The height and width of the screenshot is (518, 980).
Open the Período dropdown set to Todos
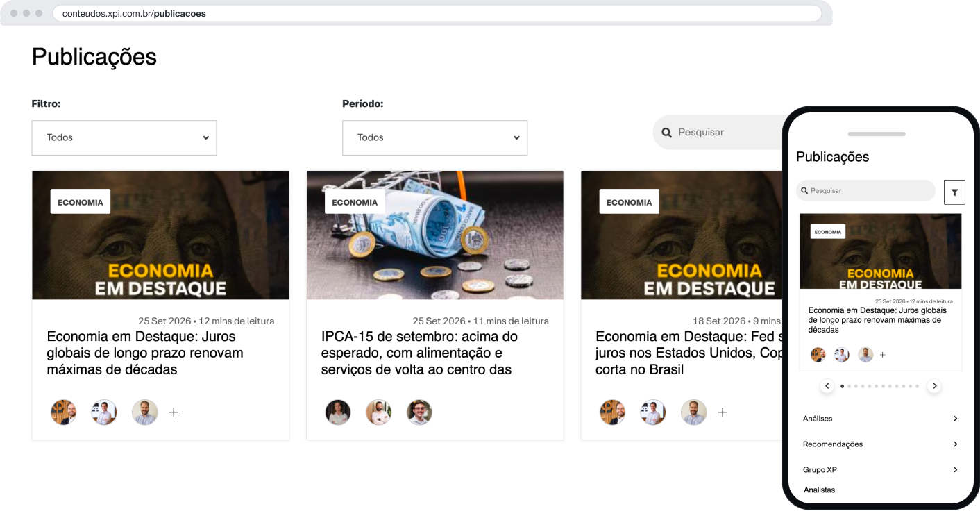434,137
